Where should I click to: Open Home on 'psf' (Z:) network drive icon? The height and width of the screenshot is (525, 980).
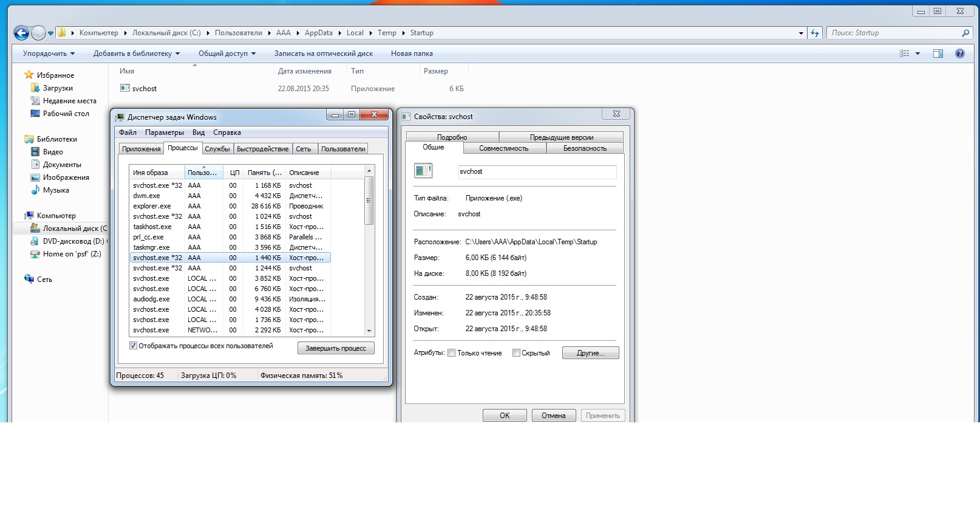point(35,254)
